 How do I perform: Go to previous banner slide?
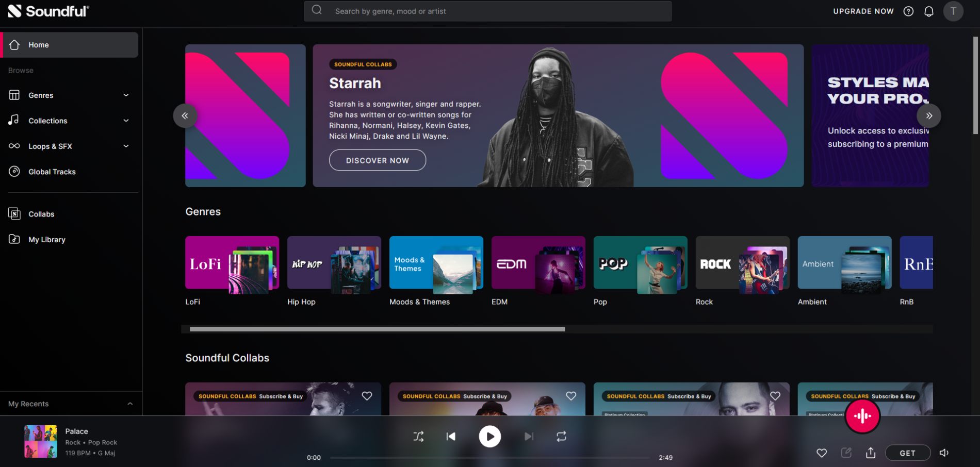pos(185,115)
